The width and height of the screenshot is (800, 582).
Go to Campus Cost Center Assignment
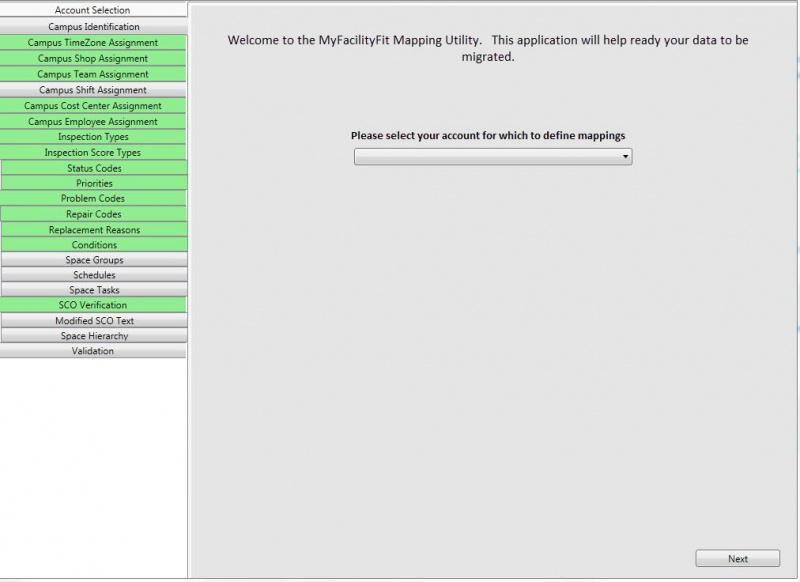click(x=93, y=105)
